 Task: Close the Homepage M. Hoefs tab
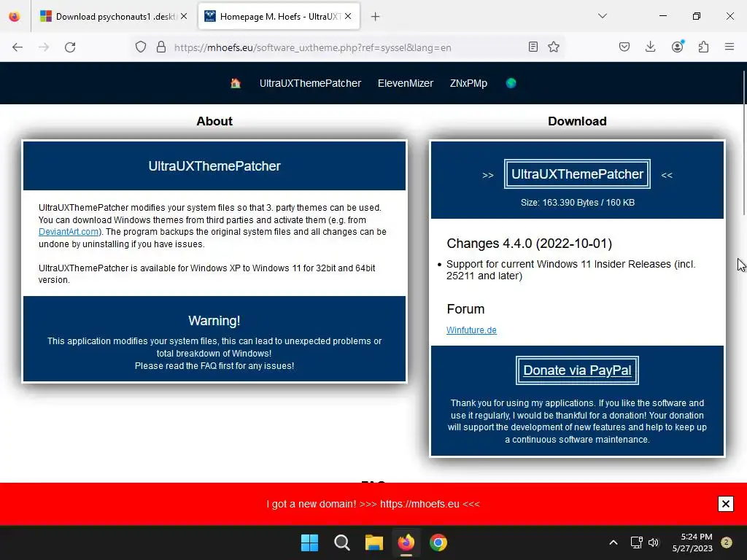tap(348, 17)
